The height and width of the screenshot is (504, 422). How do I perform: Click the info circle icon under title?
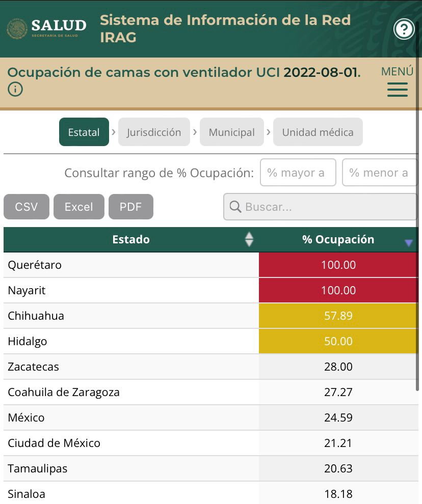tap(15, 89)
